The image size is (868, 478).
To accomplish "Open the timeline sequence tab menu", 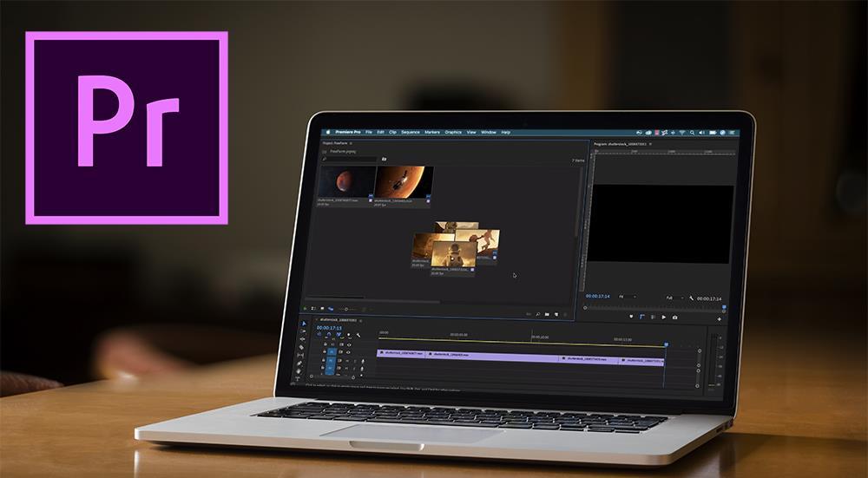I will [x=361, y=321].
